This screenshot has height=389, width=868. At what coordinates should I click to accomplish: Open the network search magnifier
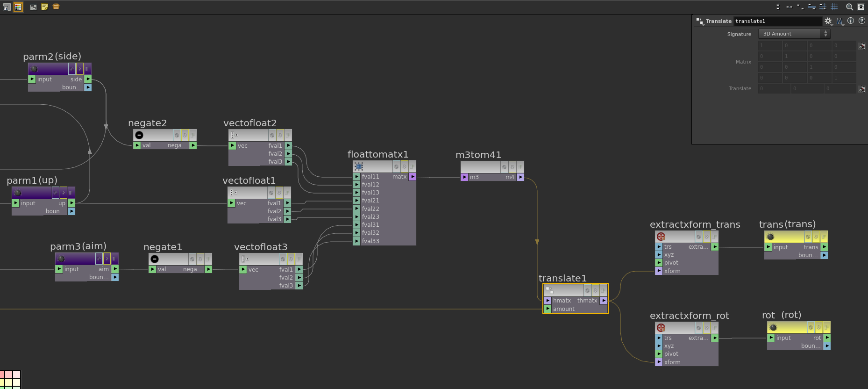click(x=849, y=7)
